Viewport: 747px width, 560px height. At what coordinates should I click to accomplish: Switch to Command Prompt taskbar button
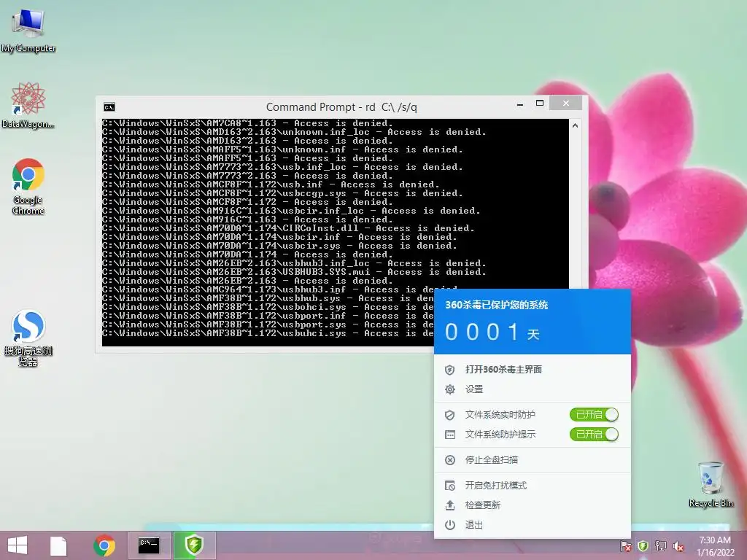[149, 545]
